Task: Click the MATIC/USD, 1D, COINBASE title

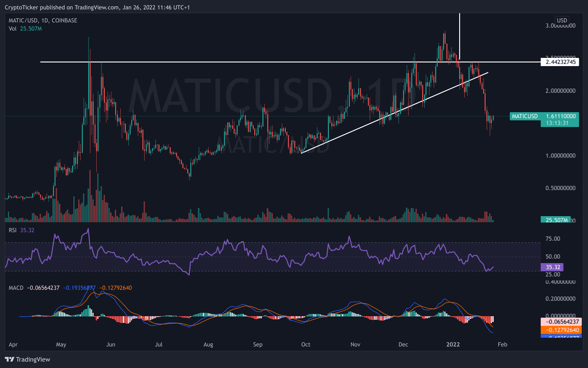Action: [43, 20]
